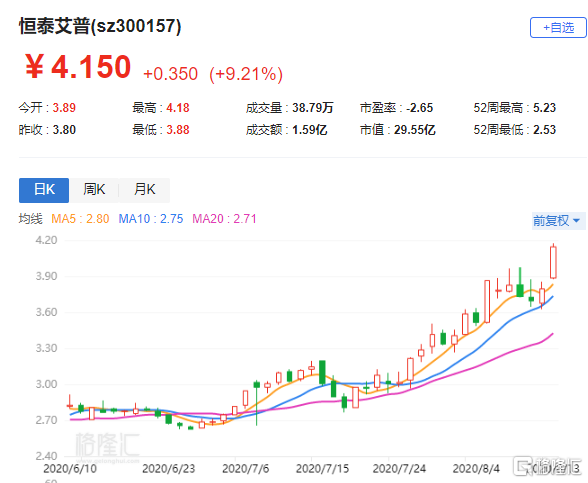Click the 2020/6/10 date axis label
This screenshot has width=588, height=483.
click(x=70, y=469)
